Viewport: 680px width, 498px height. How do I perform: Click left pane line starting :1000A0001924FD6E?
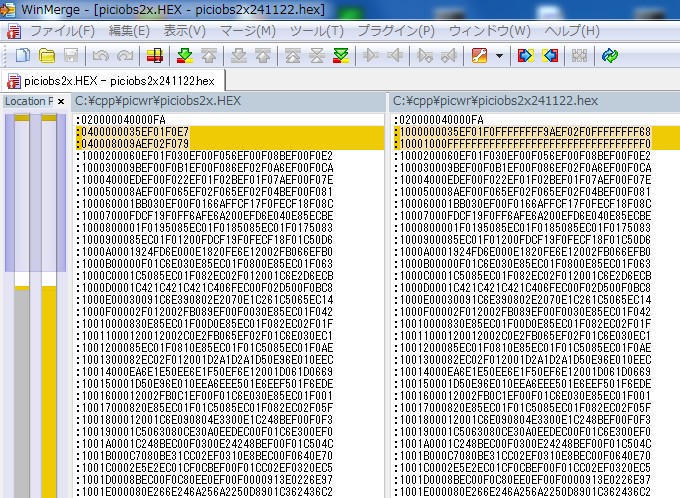[204, 252]
